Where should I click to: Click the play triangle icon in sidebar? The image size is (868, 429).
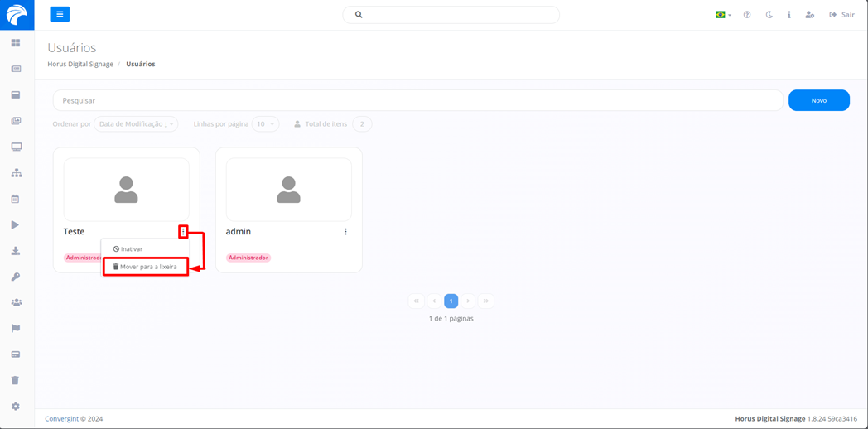coord(16,224)
